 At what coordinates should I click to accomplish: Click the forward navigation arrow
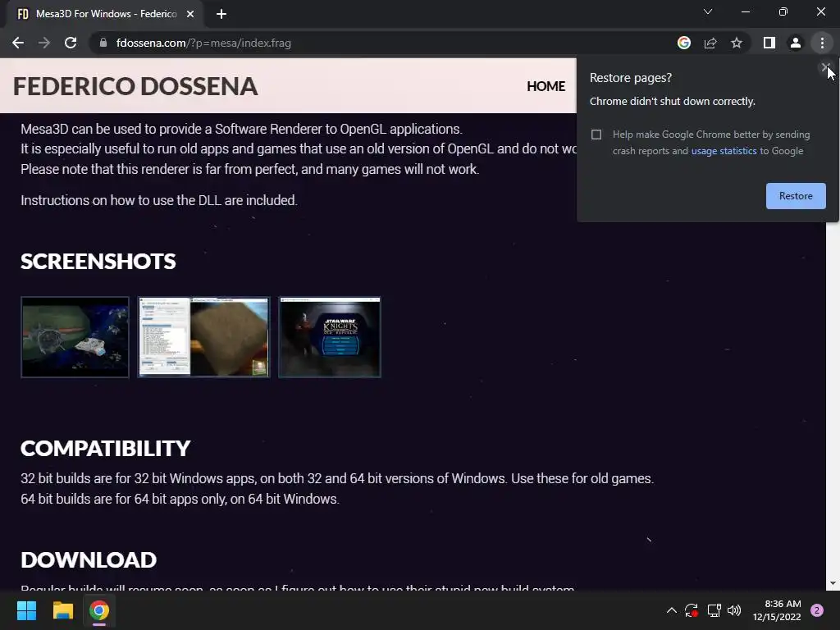pos(44,43)
